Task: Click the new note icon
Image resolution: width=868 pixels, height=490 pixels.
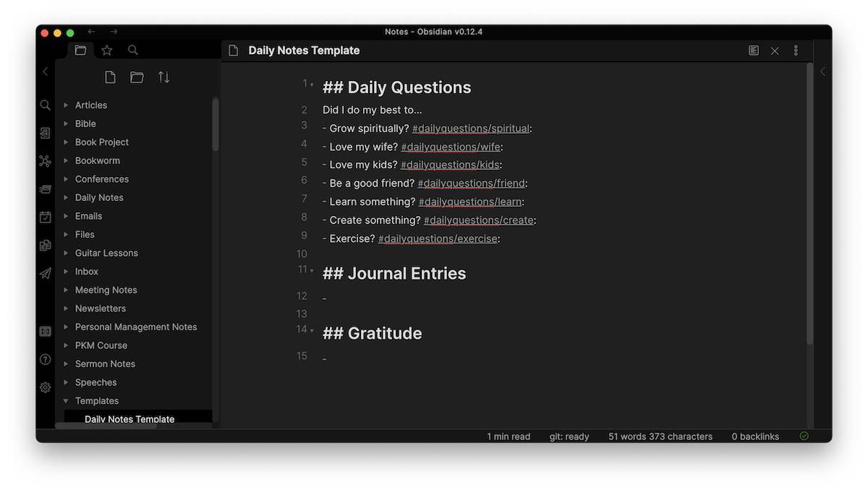Action: 110,77
